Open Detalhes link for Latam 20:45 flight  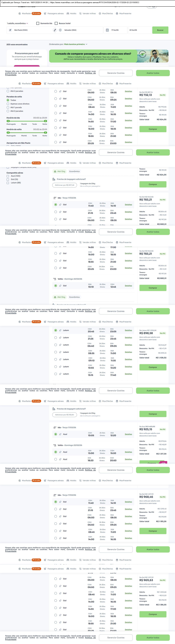coord(128,330)
